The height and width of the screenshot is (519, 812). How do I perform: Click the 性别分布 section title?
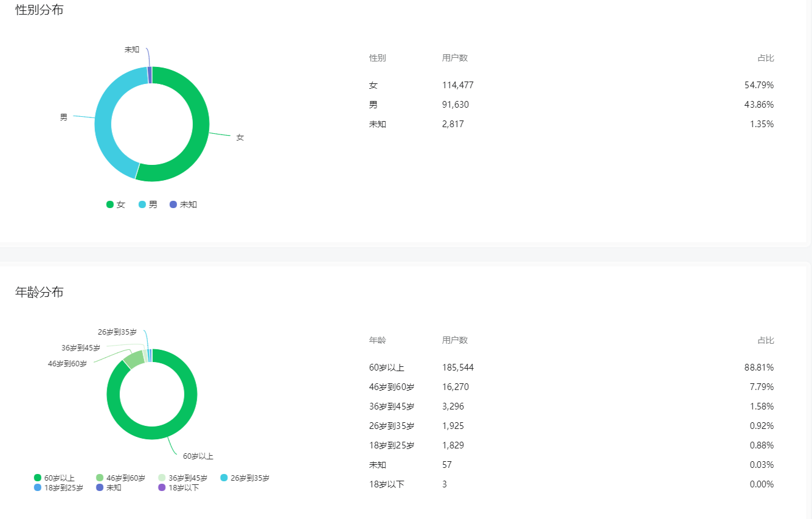[x=40, y=10]
